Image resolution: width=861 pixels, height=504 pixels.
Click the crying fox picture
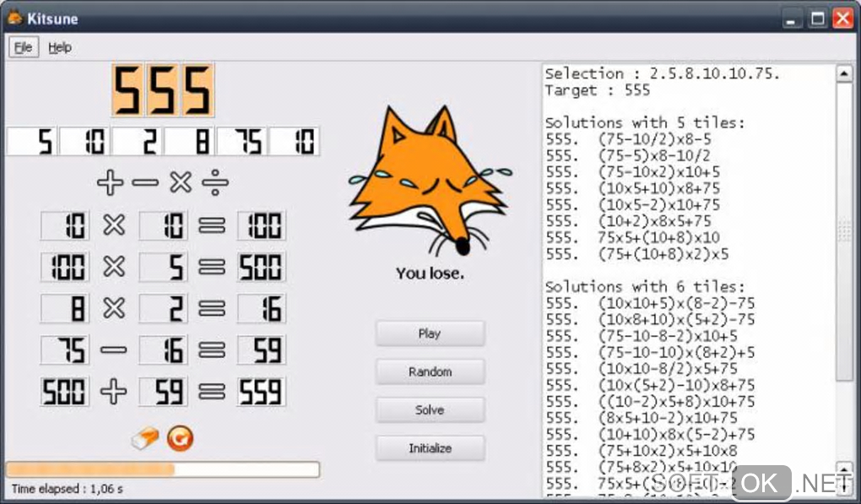click(430, 182)
